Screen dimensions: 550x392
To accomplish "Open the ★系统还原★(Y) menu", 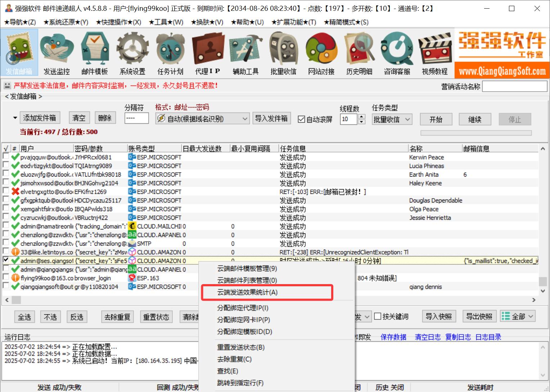I will pyautogui.click(x=66, y=22).
